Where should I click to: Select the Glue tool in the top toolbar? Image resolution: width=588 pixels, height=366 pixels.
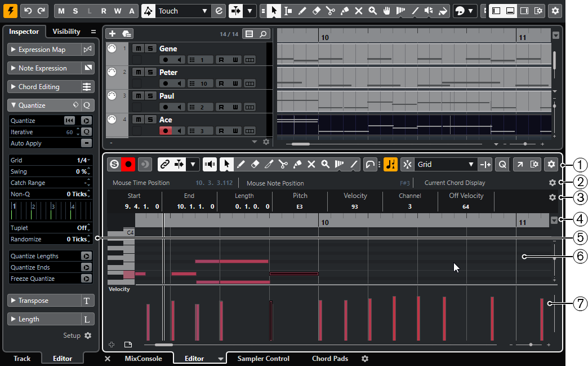coord(344,11)
